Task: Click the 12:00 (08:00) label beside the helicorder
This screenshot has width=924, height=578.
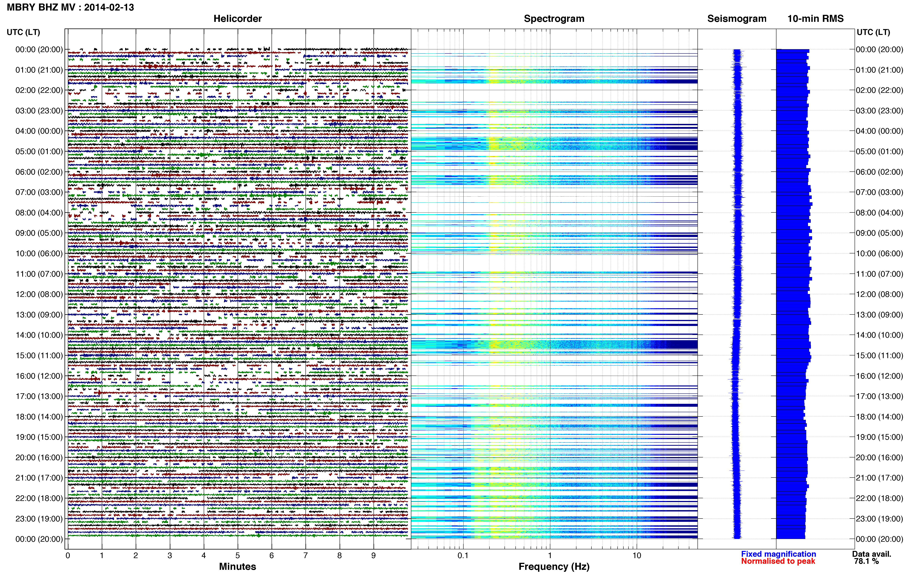Action: 39,294
